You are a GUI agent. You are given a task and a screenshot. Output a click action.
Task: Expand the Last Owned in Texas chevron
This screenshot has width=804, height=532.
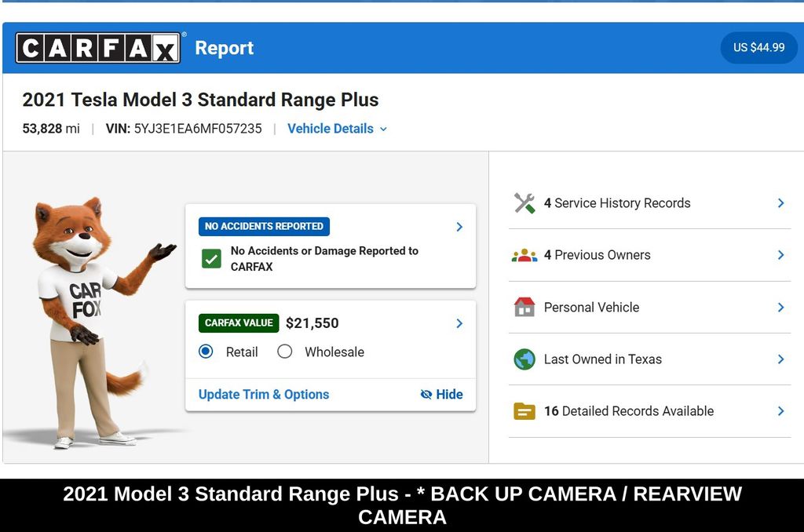point(780,359)
